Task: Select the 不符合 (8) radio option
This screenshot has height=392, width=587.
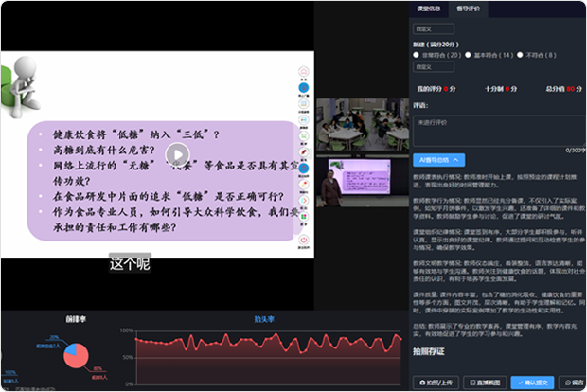Action: [518, 55]
